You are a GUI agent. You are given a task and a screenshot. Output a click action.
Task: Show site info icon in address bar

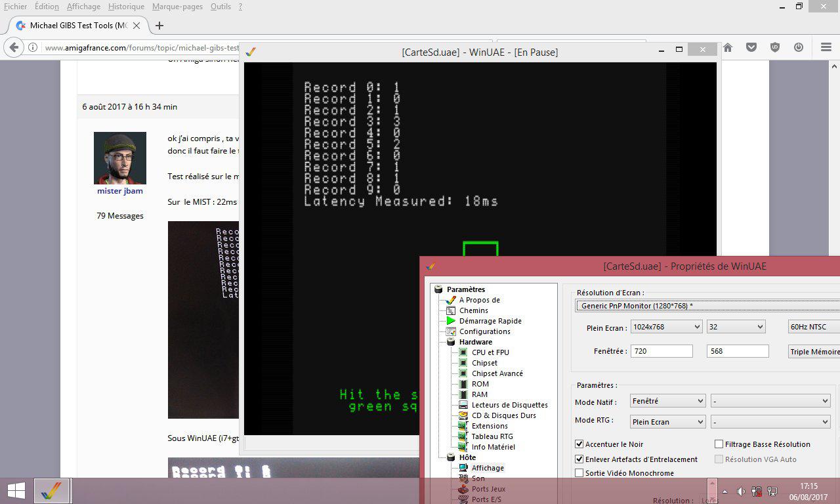tap(32, 47)
